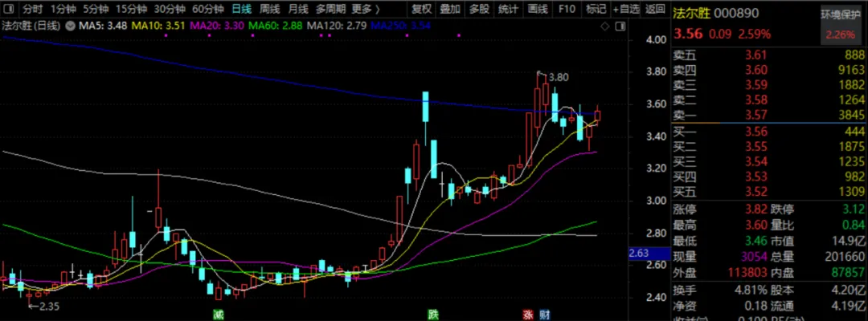Toggle the left sidebar panel icon

pyautogui.click(x=9, y=9)
